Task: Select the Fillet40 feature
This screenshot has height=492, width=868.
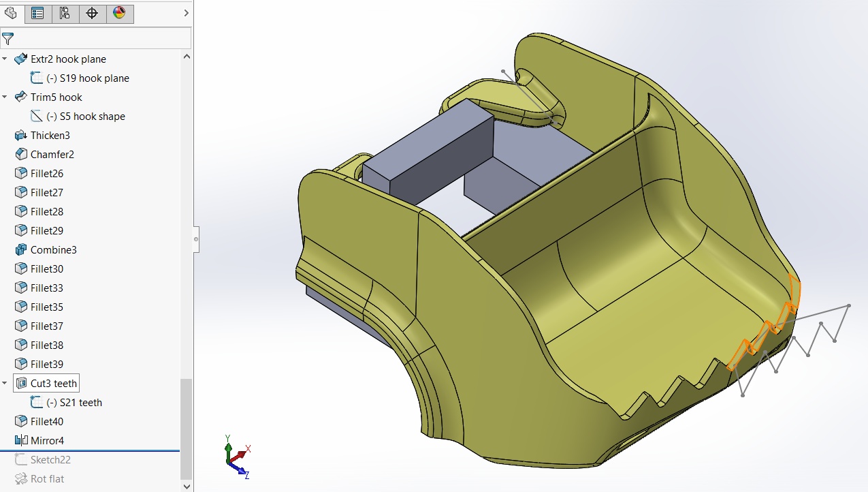Action: (48, 421)
